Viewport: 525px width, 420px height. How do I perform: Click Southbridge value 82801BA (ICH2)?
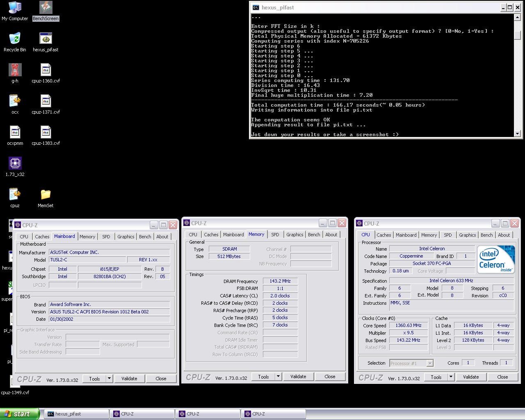pos(110,276)
